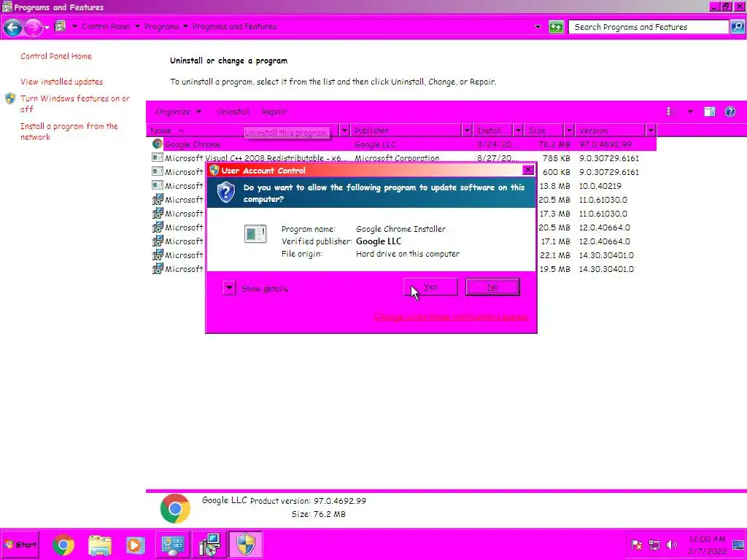Click the large Chrome icon in details pane
The height and width of the screenshot is (560, 747).
[175, 508]
